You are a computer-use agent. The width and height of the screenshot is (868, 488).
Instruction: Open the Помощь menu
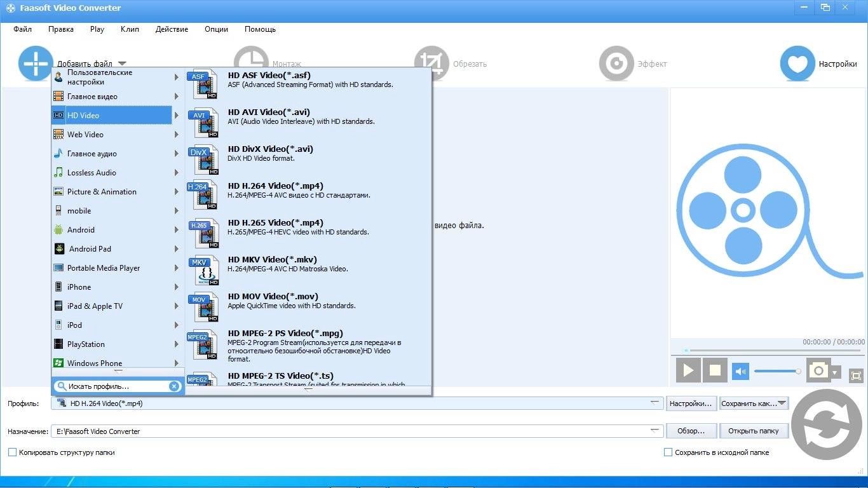pyautogui.click(x=260, y=29)
